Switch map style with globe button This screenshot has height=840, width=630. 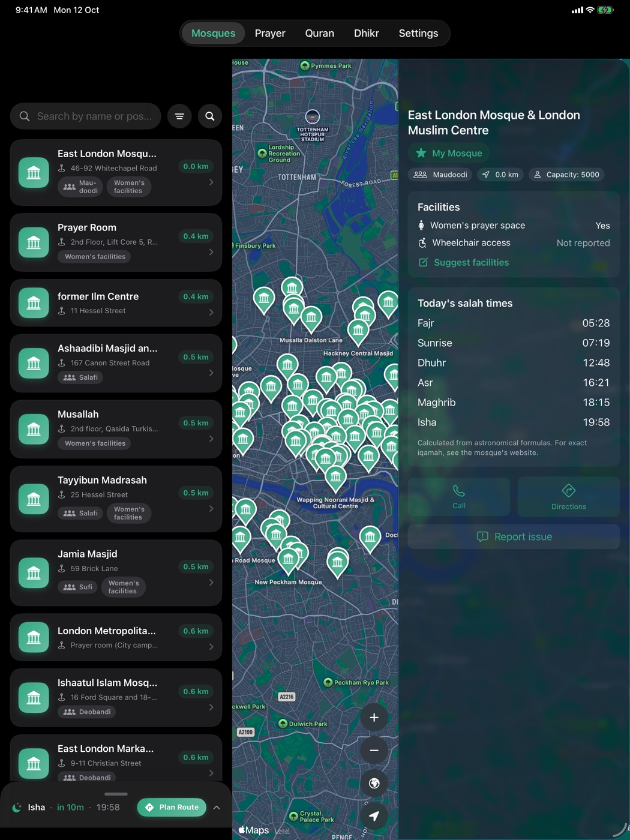coord(374,783)
